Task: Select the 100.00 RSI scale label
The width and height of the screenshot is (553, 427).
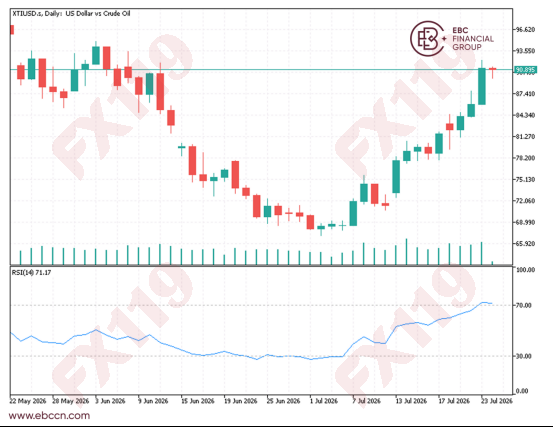Action: tap(525, 270)
